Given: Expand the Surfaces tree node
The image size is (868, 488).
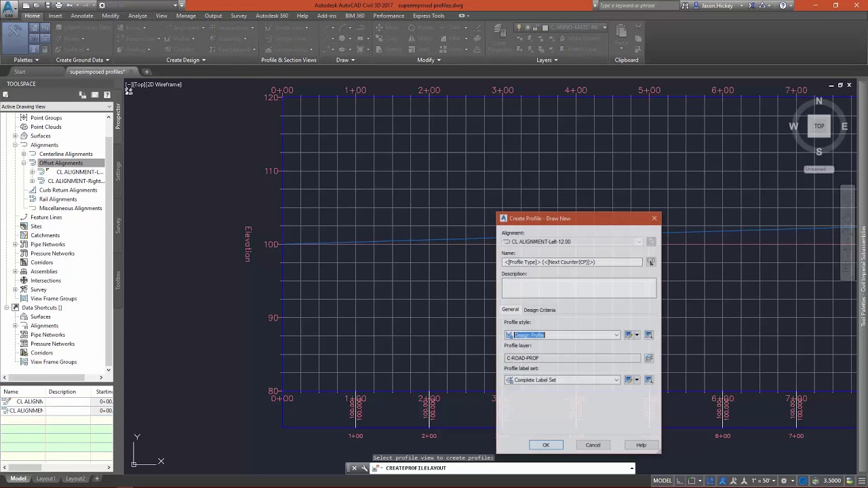Looking at the screenshot, I should click(15, 136).
